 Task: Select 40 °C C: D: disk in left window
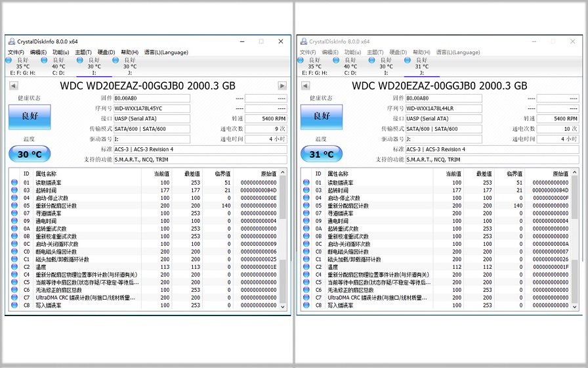click(x=58, y=66)
